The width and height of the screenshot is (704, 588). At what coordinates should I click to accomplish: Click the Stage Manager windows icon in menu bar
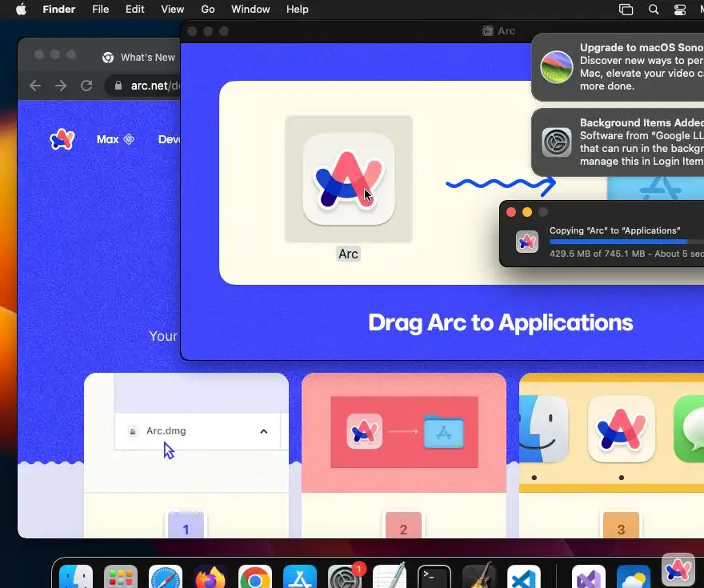click(x=626, y=10)
